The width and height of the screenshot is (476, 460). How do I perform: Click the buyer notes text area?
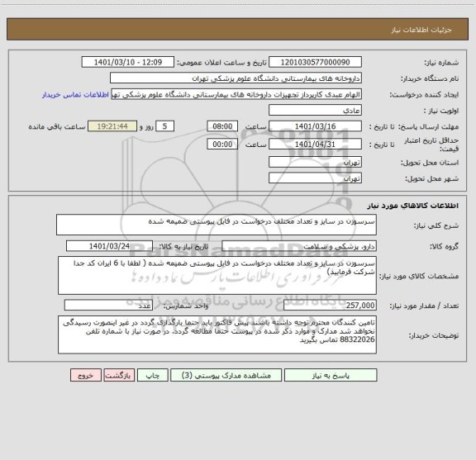[217, 334]
